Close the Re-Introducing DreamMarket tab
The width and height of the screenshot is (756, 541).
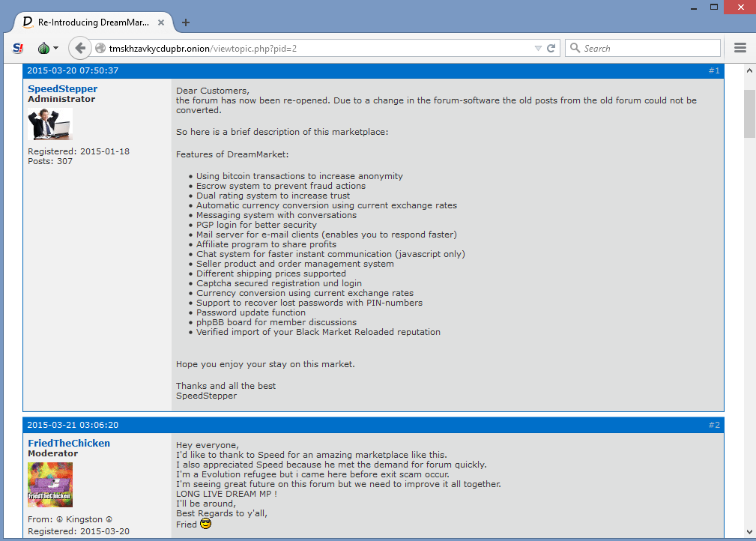coord(161,22)
